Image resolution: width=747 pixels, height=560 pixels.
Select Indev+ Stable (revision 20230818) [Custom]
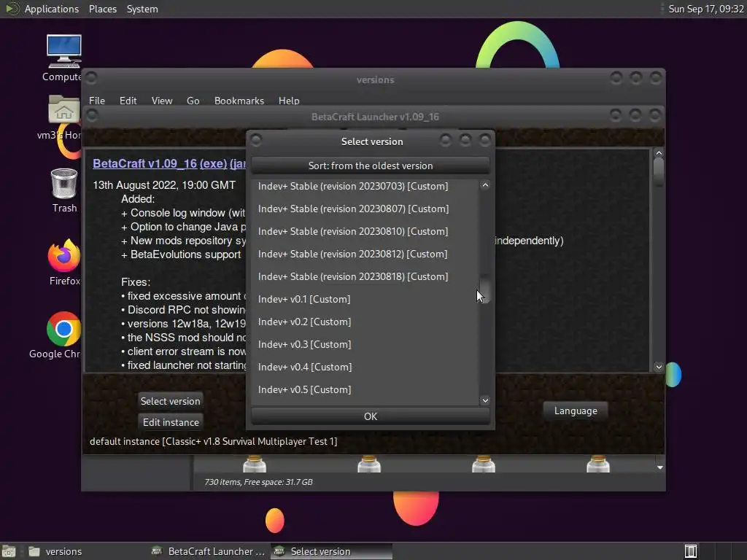pyautogui.click(x=365, y=276)
